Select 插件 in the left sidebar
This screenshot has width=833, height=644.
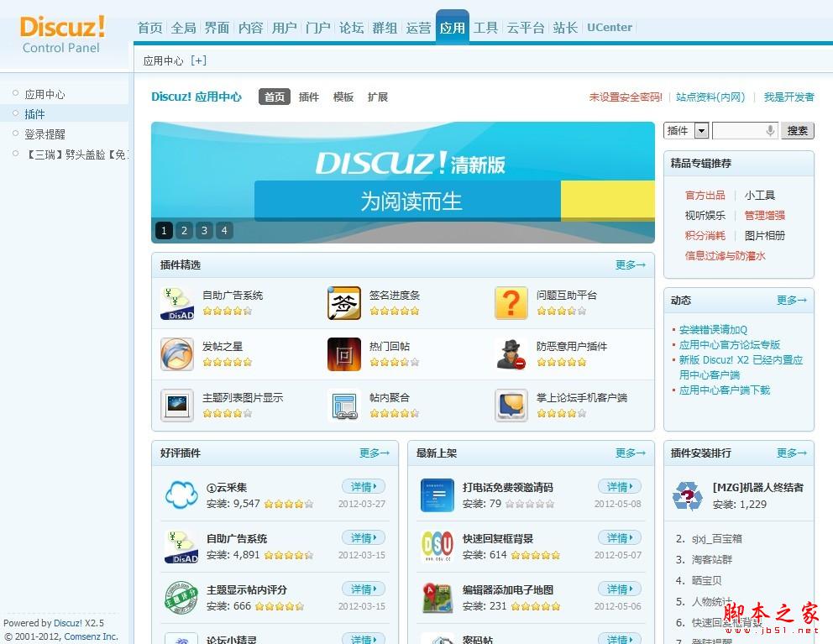[34, 113]
